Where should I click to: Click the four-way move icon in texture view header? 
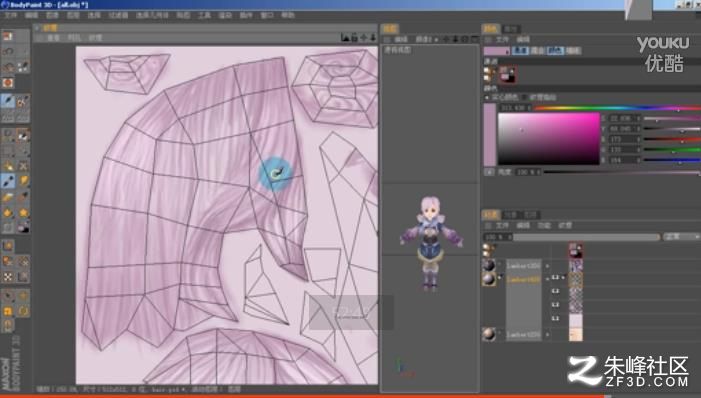click(x=364, y=38)
